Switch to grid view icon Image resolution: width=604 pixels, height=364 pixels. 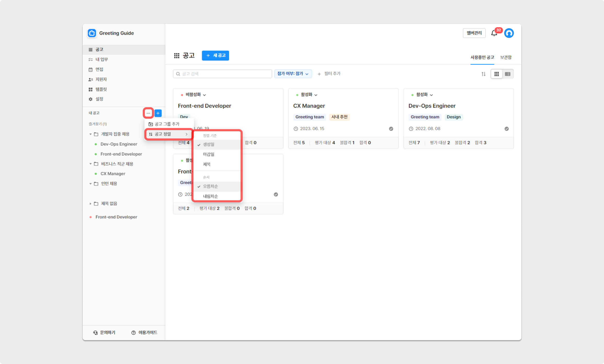(x=496, y=74)
